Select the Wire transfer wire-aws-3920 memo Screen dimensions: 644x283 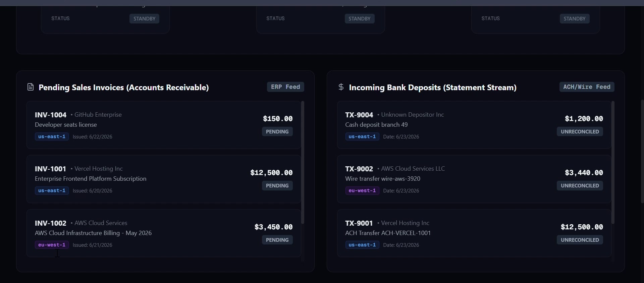coord(383,179)
